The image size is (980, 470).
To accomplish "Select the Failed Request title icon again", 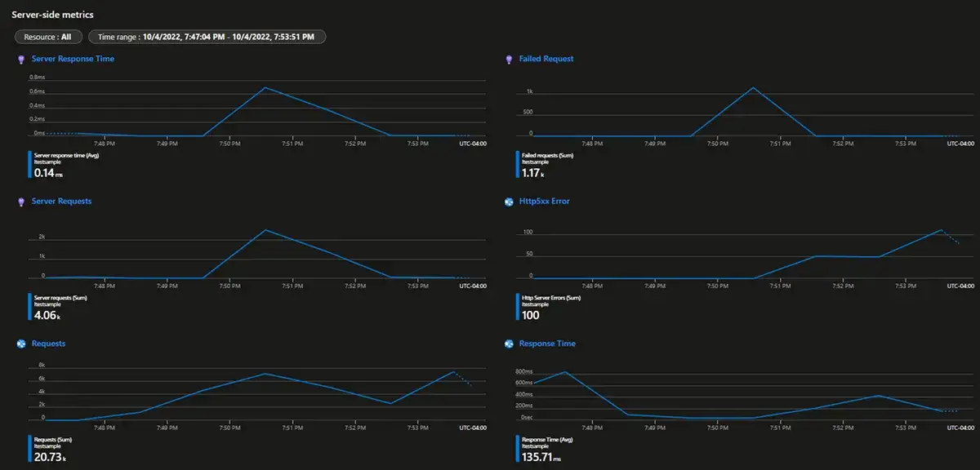I will [x=510, y=58].
